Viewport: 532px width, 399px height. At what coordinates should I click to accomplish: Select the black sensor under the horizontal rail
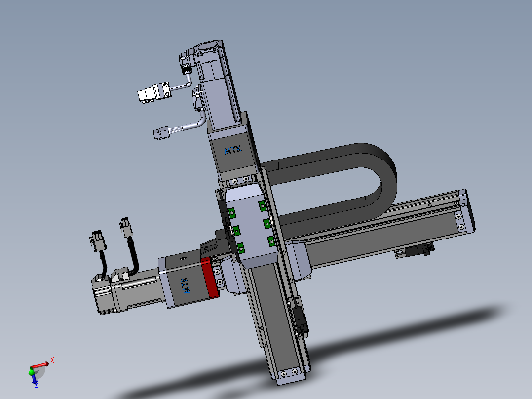click(416, 250)
